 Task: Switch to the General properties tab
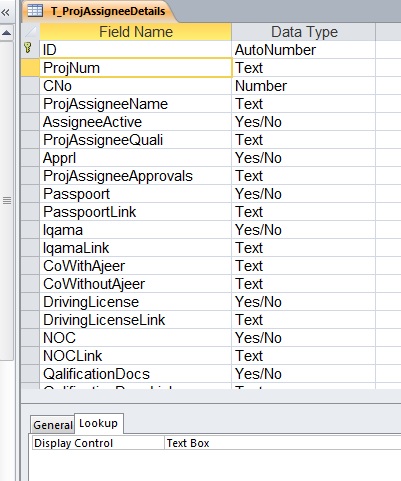pyautogui.click(x=53, y=425)
